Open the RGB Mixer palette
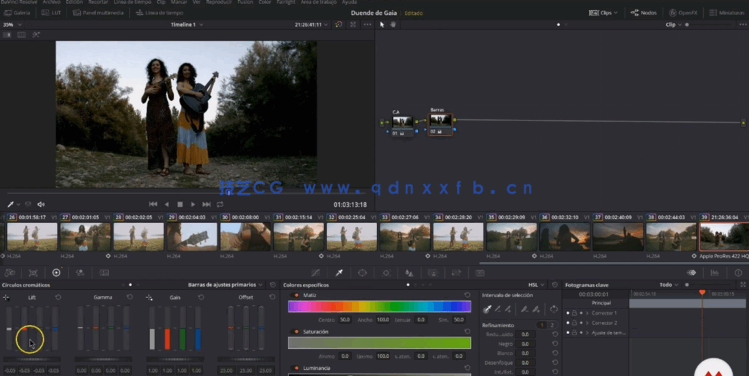The height and width of the screenshot is (376, 749). click(80, 273)
